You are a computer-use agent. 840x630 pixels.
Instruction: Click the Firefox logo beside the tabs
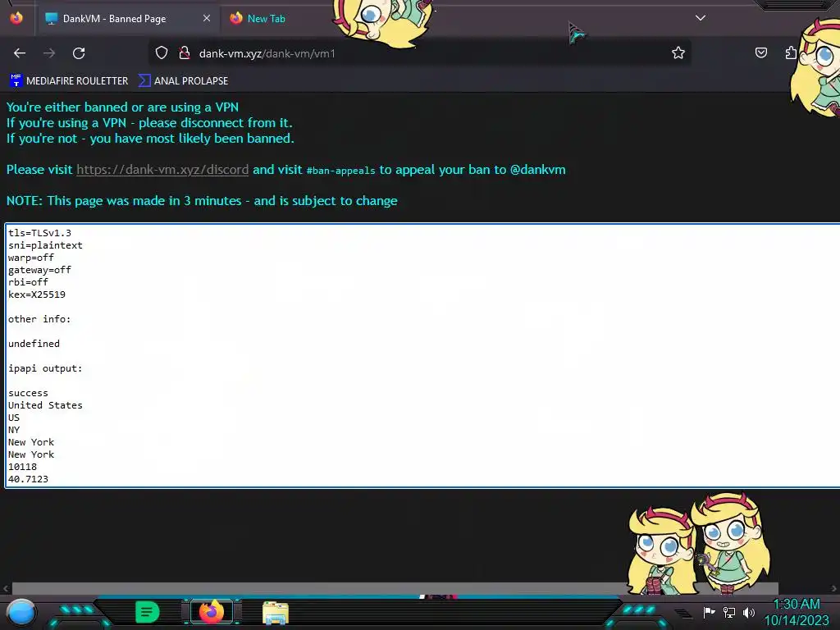(x=16, y=18)
